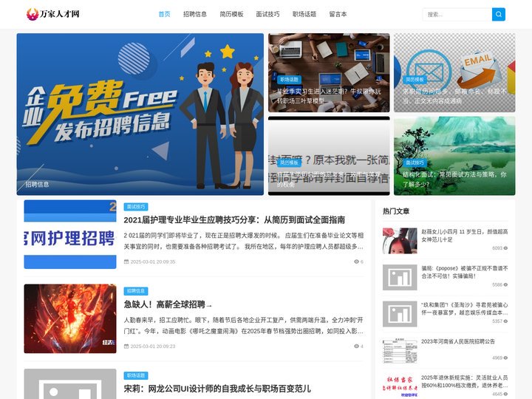Open the 留言本 nav menu

338,14
